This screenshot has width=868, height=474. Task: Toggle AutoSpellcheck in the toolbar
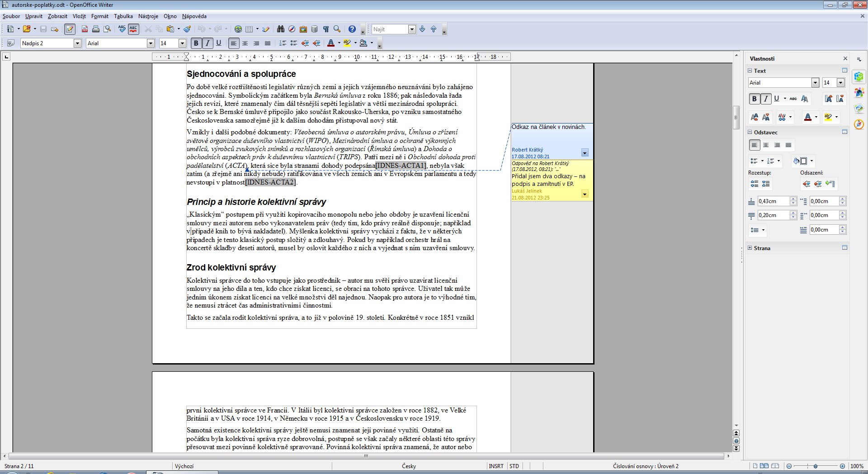[x=133, y=29]
